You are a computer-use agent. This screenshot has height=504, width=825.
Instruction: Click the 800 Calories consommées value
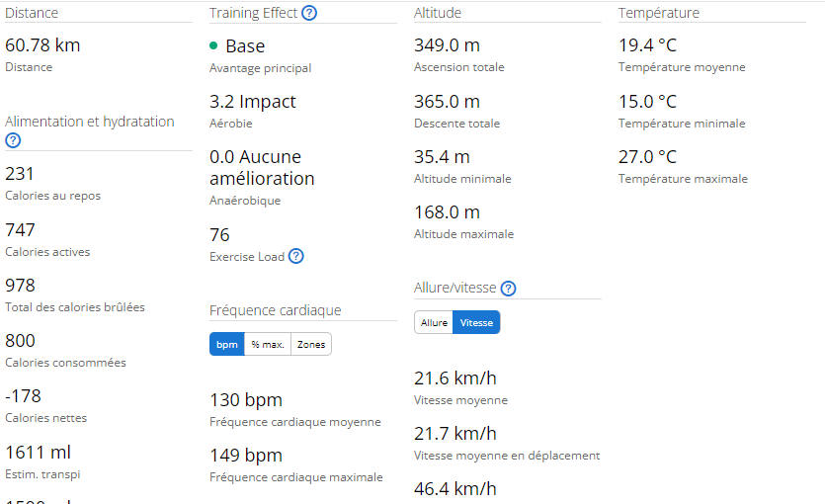(x=20, y=341)
